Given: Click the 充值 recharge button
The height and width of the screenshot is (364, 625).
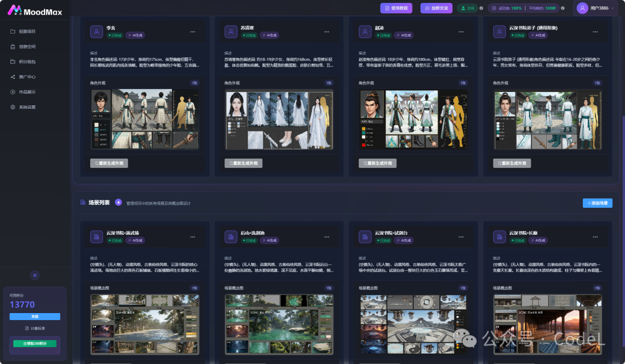Looking at the screenshot, I should (x=35, y=317).
